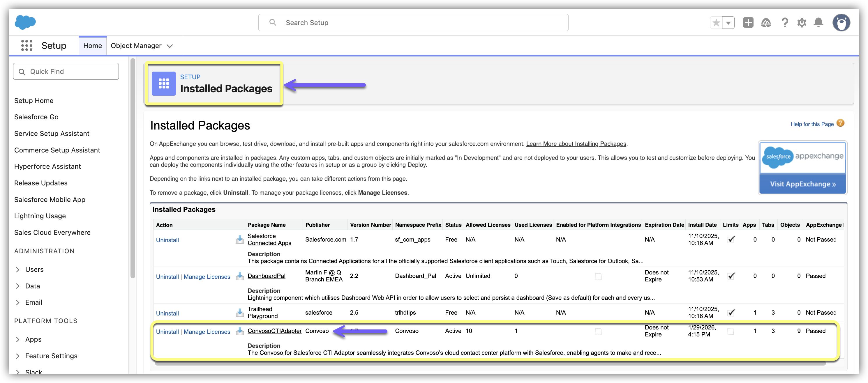This screenshot has height=383, width=868.
Task: Click the Visit AppExchange button
Action: coord(803,184)
